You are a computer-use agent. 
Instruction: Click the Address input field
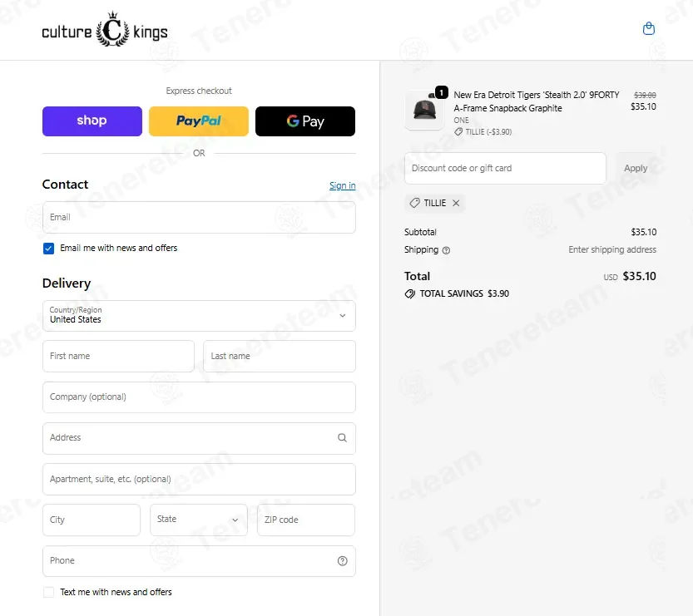[199, 438]
